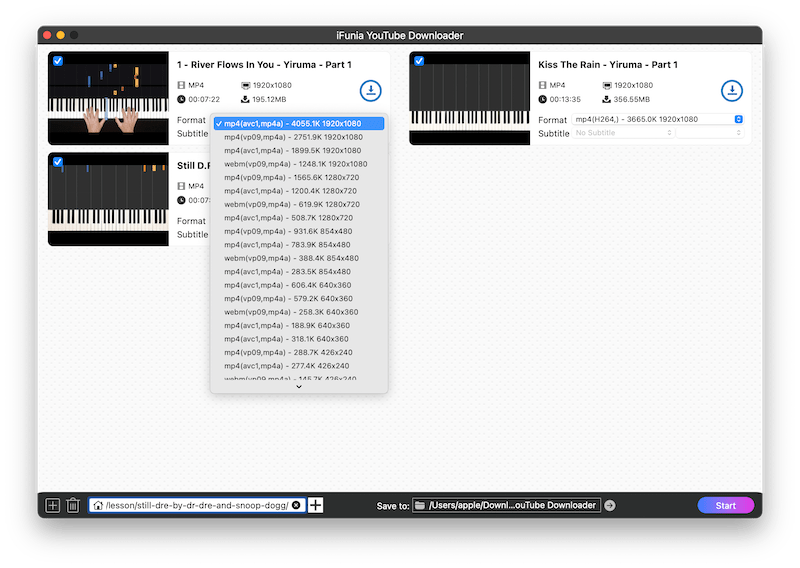Click the Kiss The Rain video thumbnail
This screenshot has height=568, width=800.
470,98
